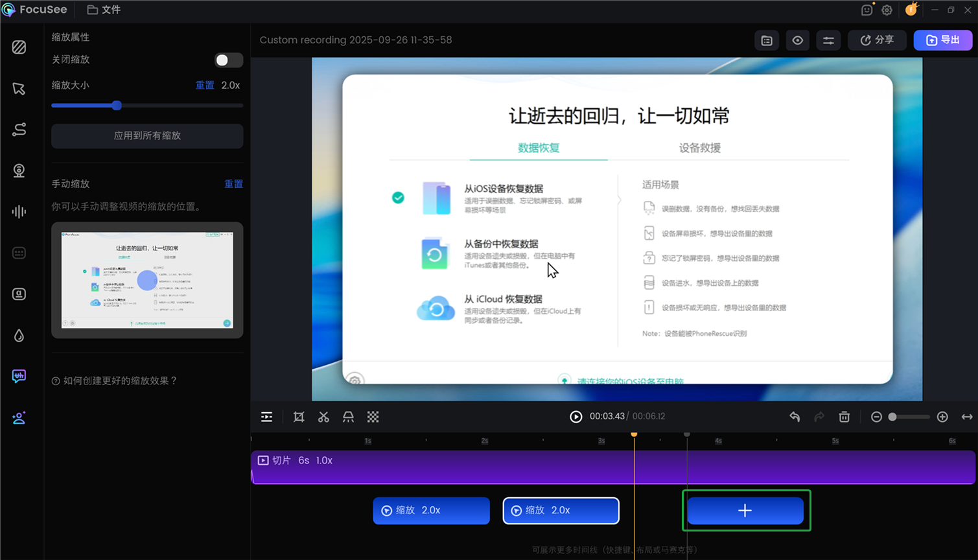Play the video with the play button
The image size is (978, 560).
click(x=576, y=417)
